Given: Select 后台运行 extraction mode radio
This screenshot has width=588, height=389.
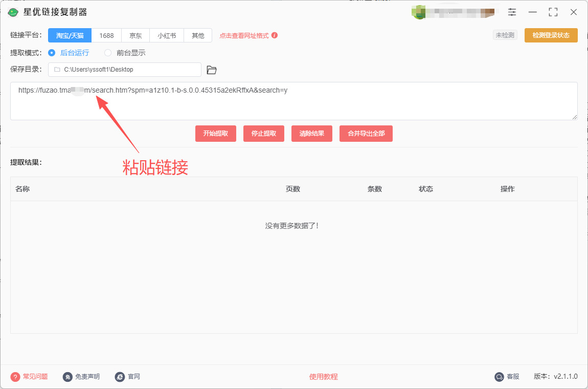Looking at the screenshot, I should tap(52, 53).
